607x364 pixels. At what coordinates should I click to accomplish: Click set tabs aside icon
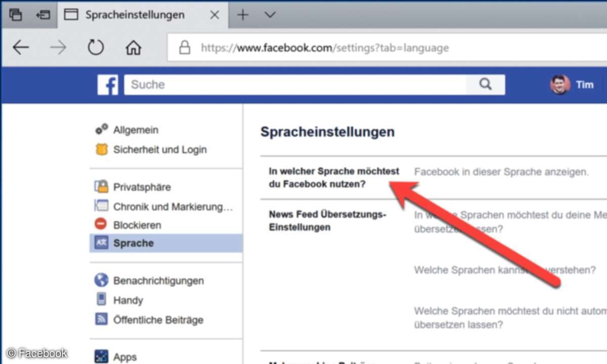tap(42, 15)
